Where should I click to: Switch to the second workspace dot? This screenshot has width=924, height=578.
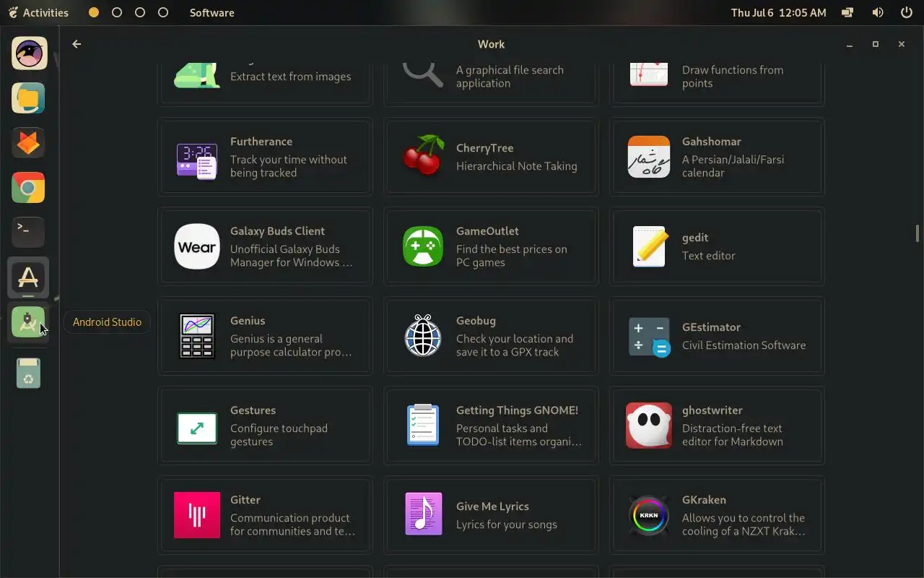pos(117,12)
